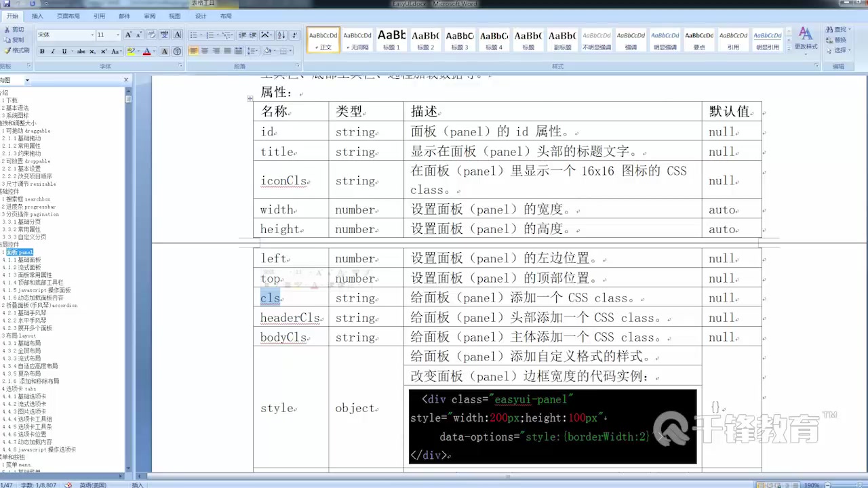Apply the 标题 1 style
Image resolution: width=868 pixels, height=488 pixels.
click(x=391, y=39)
